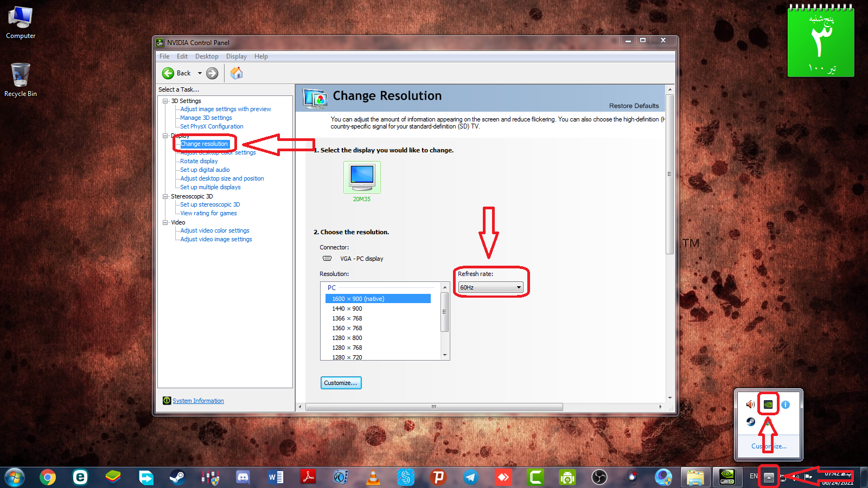The height and width of the screenshot is (488, 868).
Task: Open the Windows Start orb
Action: [x=15, y=477]
